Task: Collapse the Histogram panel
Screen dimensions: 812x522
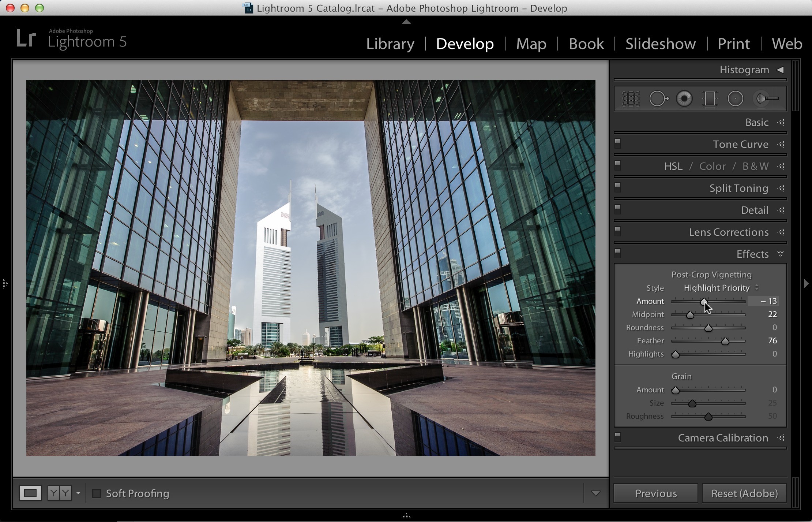Action: tap(780, 70)
